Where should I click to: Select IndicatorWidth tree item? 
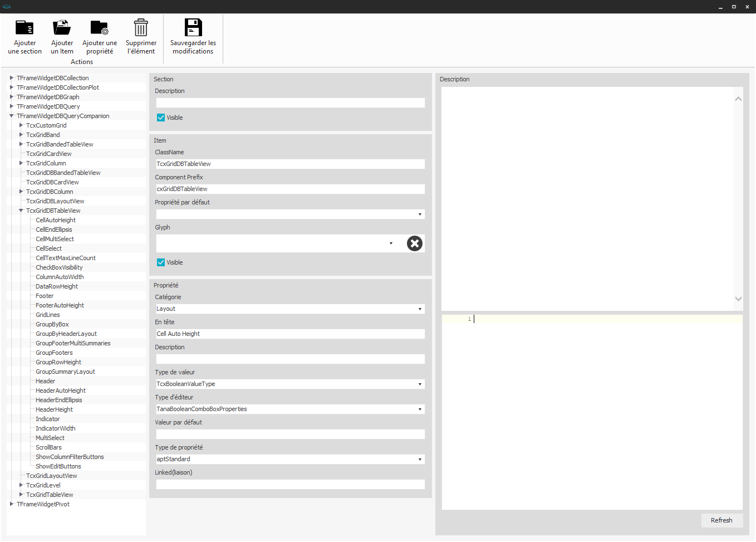click(56, 428)
